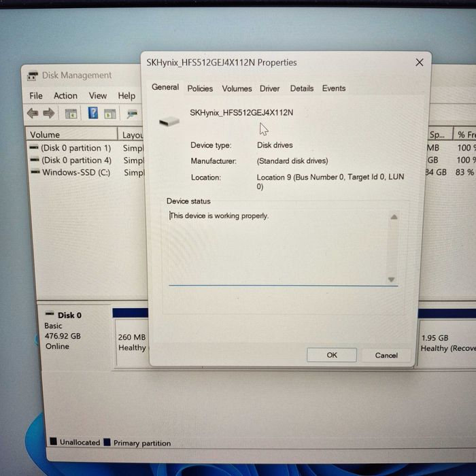Open the Help menu in Disk Management
The height and width of the screenshot is (476, 476).
(126, 96)
